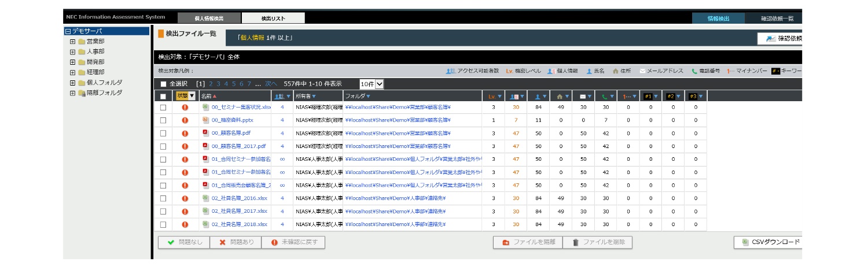Click the Excel icon of 02_社員名簿_2018.xlsx
This screenshot has height=266, width=868.
[205, 224]
